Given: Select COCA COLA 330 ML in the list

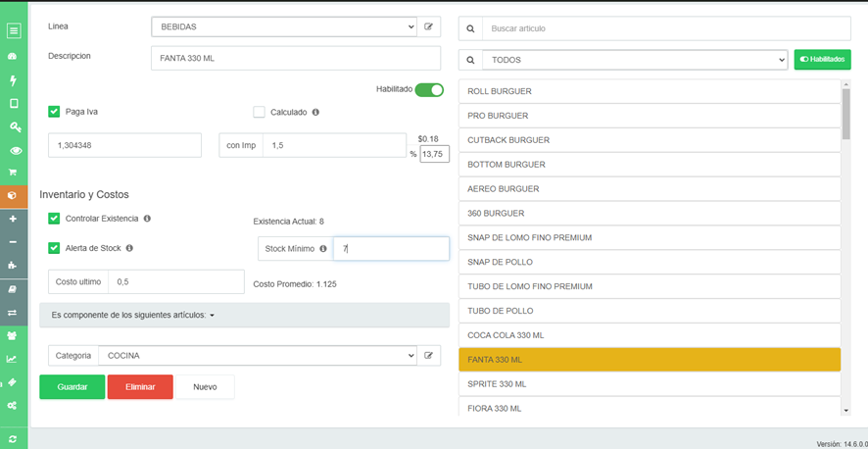Looking at the screenshot, I should (x=650, y=335).
